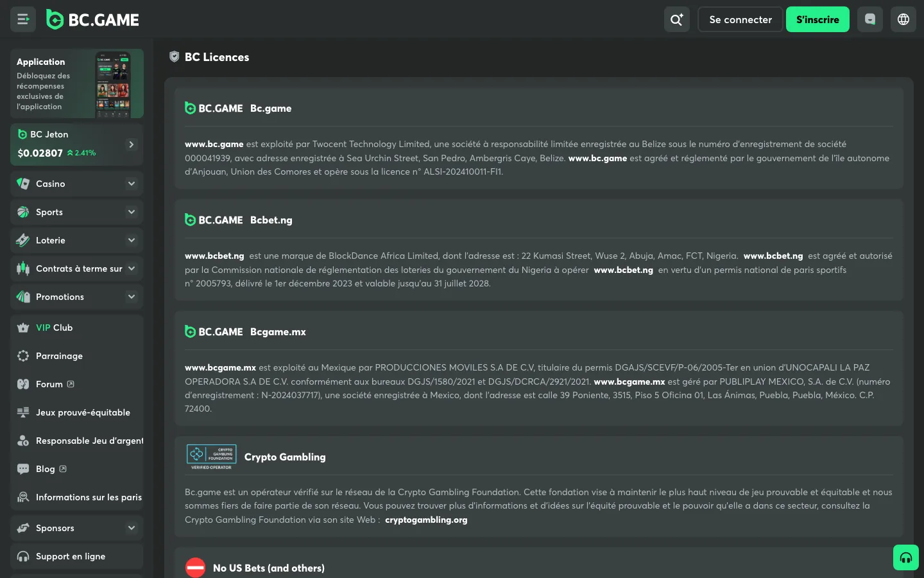The image size is (924, 578).
Task: Follow the first www.bcbet.ng link
Action: [x=214, y=256]
